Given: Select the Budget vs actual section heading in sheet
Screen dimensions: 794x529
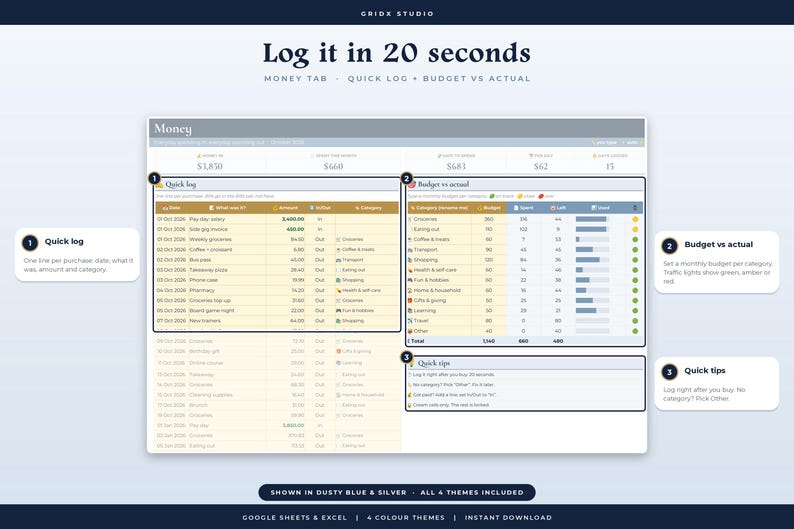Looking at the screenshot, I should coord(443,184).
